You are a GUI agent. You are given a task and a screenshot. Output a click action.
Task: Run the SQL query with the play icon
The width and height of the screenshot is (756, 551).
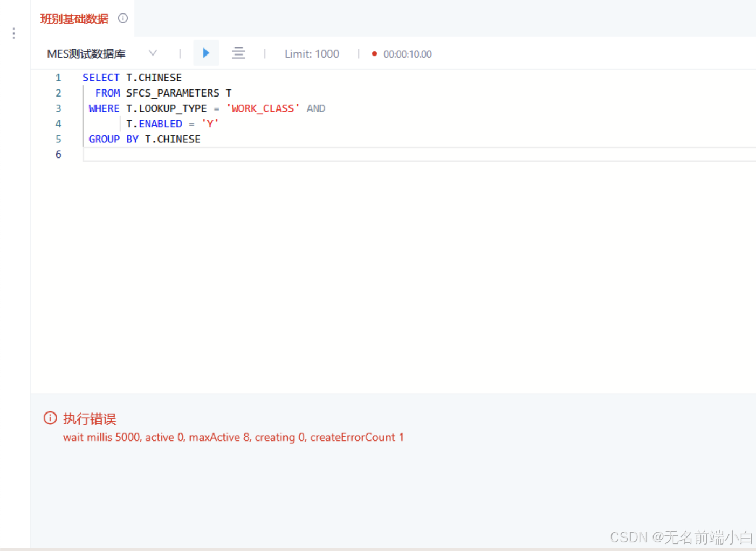(x=206, y=53)
